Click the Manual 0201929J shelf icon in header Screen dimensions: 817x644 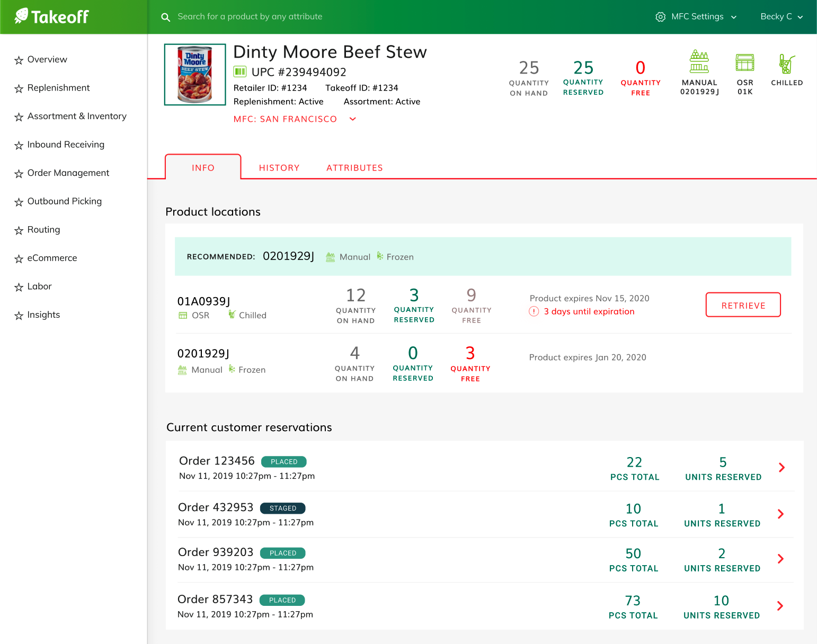[699, 61]
